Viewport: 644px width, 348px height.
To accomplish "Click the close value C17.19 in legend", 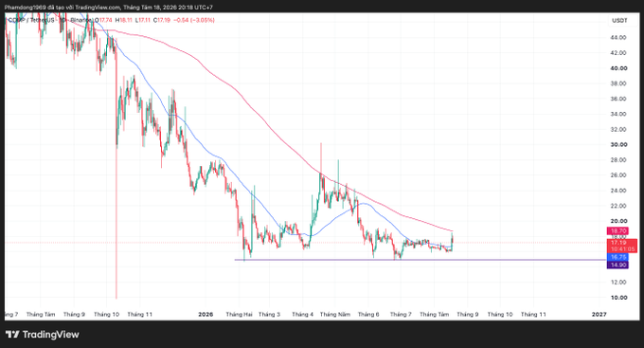I will click(162, 20).
